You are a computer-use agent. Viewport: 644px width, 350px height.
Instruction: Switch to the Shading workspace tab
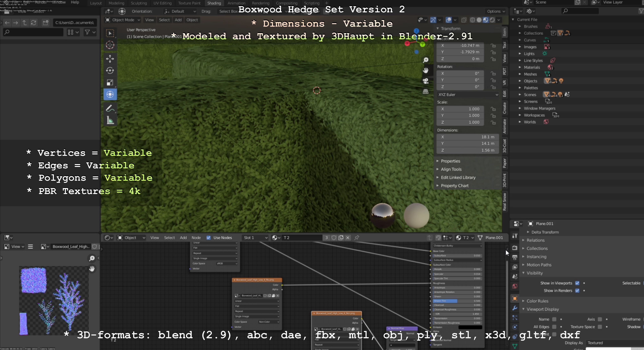point(214,3)
